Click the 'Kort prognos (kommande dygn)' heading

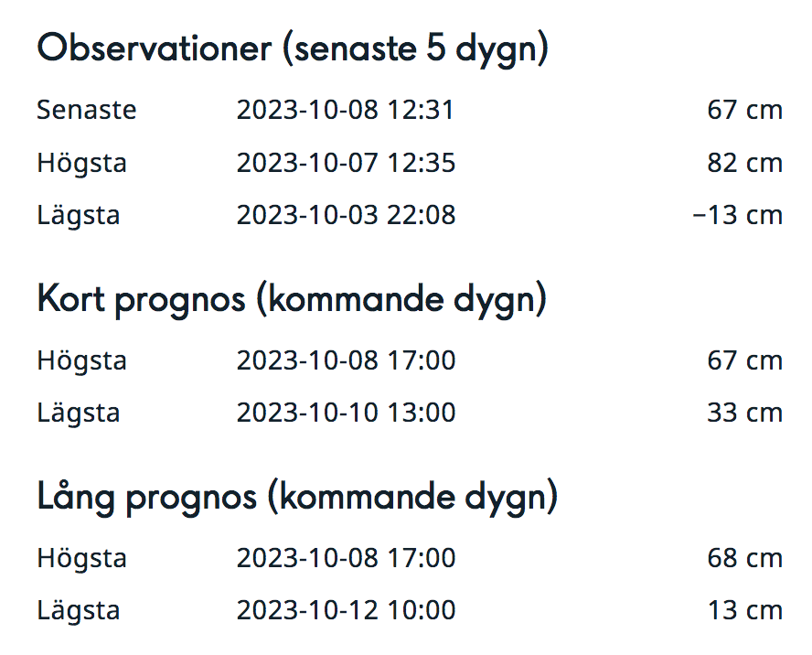(x=292, y=299)
